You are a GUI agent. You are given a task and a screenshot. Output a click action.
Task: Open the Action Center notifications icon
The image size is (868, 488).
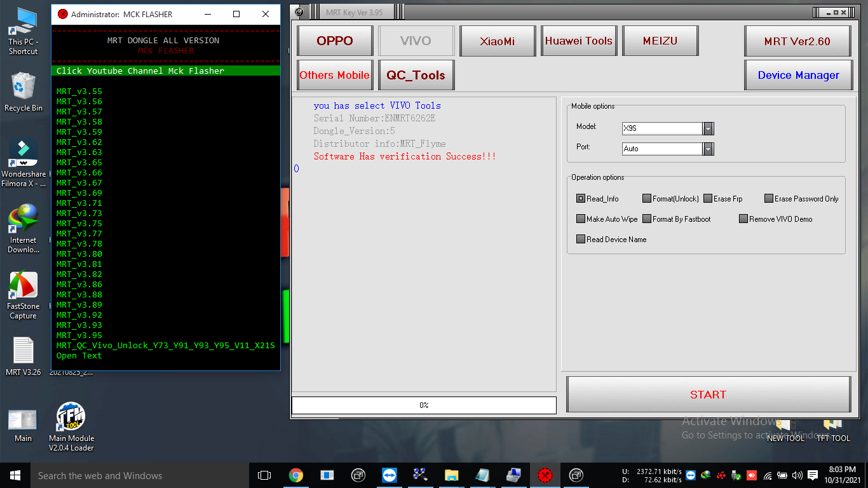(x=813, y=475)
